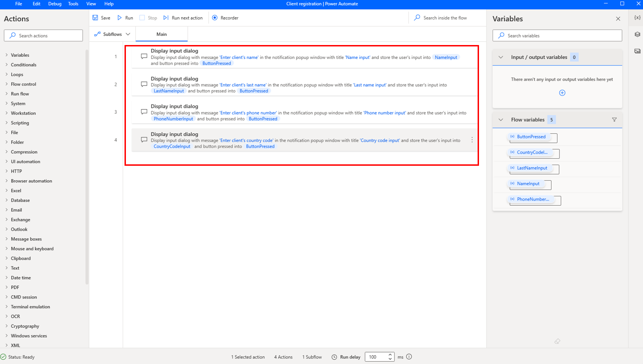This screenshot has width=643, height=364.
Task: Run the flow
Action: (125, 18)
